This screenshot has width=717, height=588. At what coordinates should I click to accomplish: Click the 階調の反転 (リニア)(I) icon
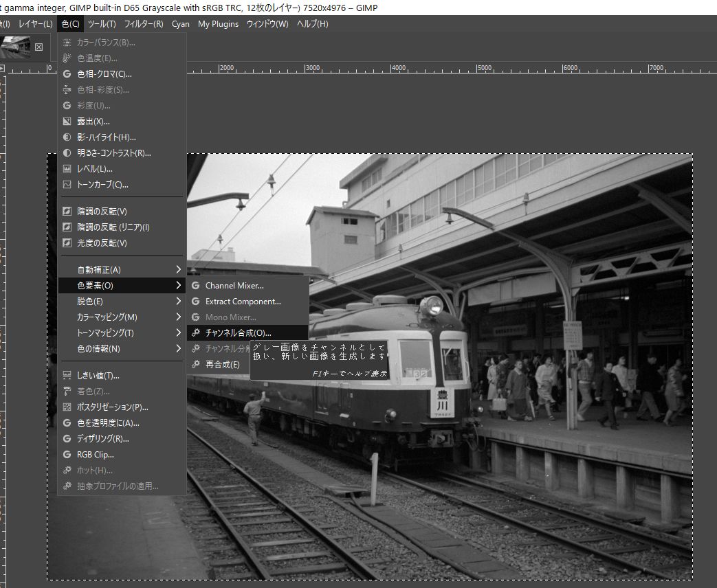pos(67,227)
